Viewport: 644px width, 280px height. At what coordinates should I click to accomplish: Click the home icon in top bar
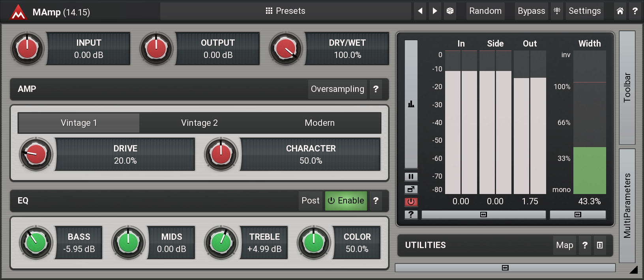coord(620,11)
